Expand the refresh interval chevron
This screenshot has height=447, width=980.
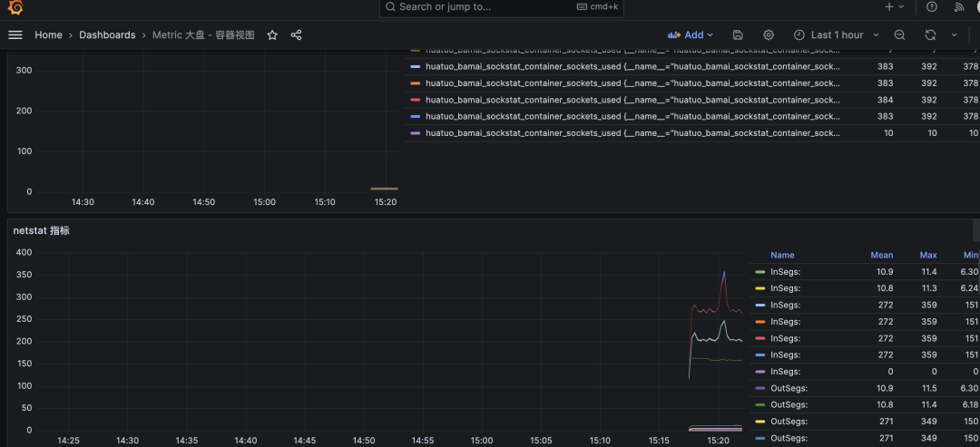[x=955, y=34]
